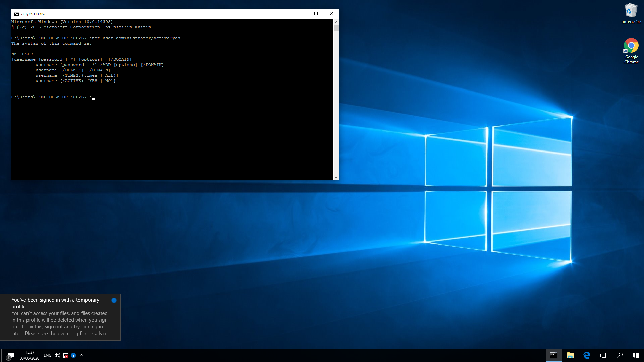Click the 'net user administrator/active:yes' command line
The height and width of the screenshot is (362, 644).
click(96, 38)
